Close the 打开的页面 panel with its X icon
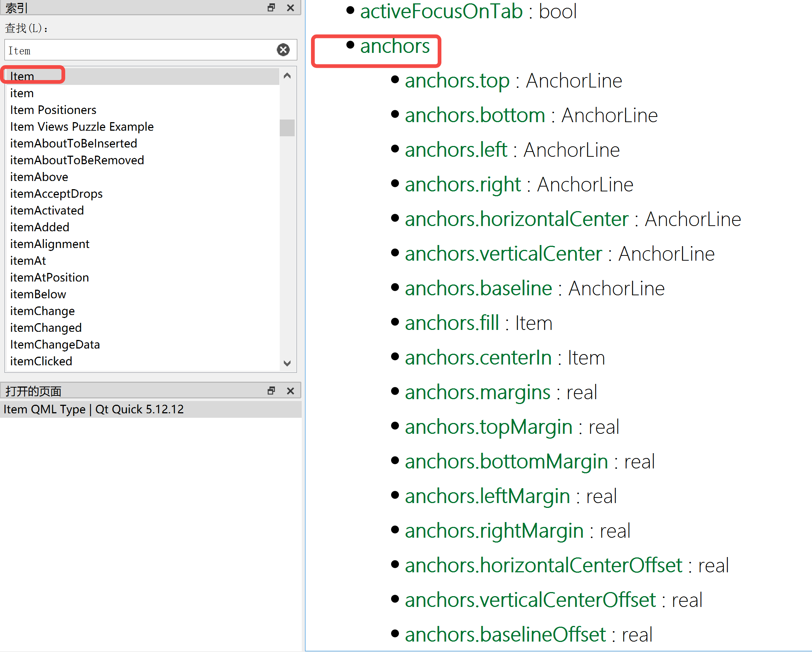 tap(291, 391)
